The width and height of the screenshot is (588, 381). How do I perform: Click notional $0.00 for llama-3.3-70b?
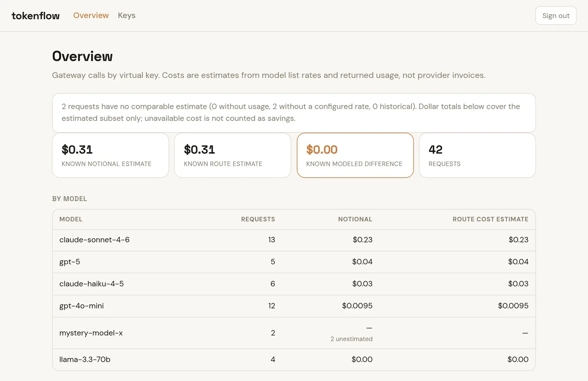coord(362,360)
